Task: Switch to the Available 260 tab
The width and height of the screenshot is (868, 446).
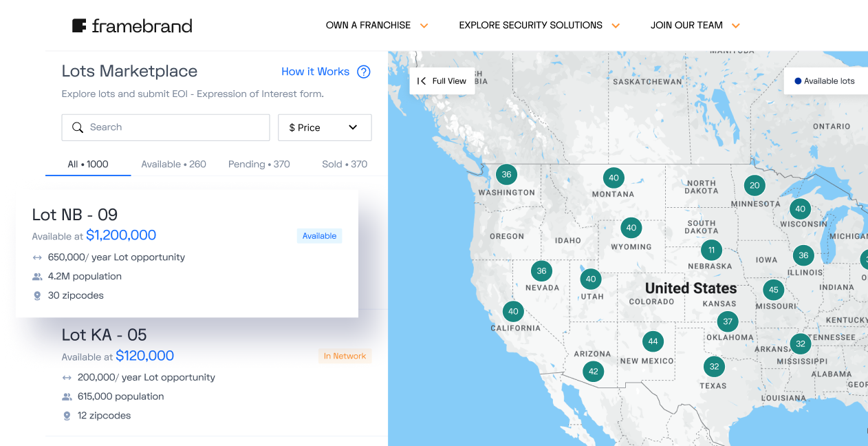Action: pos(173,164)
